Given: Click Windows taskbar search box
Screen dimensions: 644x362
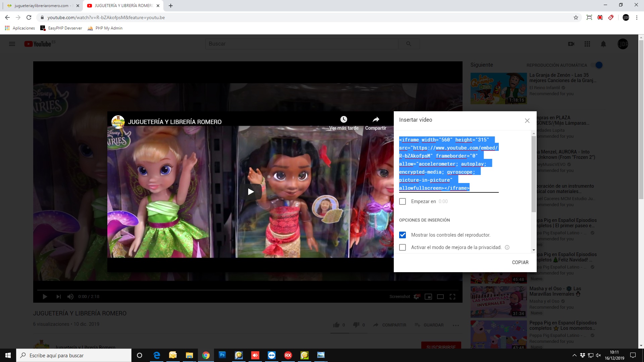Looking at the screenshot, I should pyautogui.click(x=74, y=355).
